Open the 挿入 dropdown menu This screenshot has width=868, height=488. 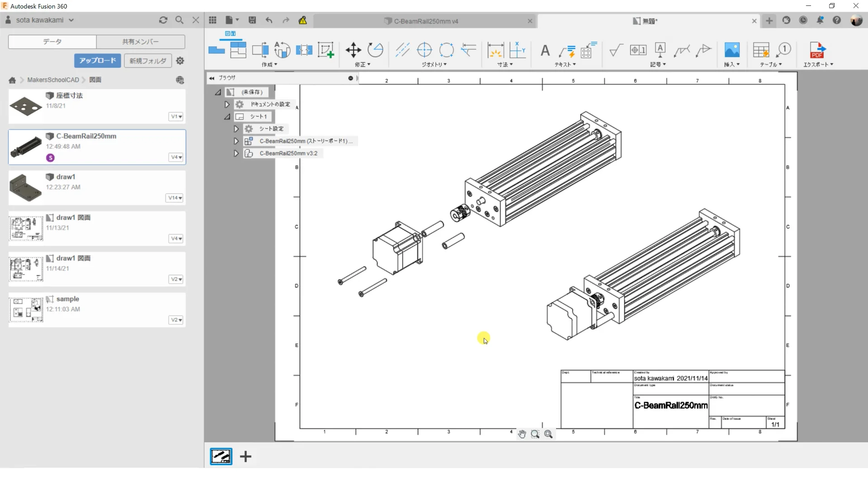732,65
